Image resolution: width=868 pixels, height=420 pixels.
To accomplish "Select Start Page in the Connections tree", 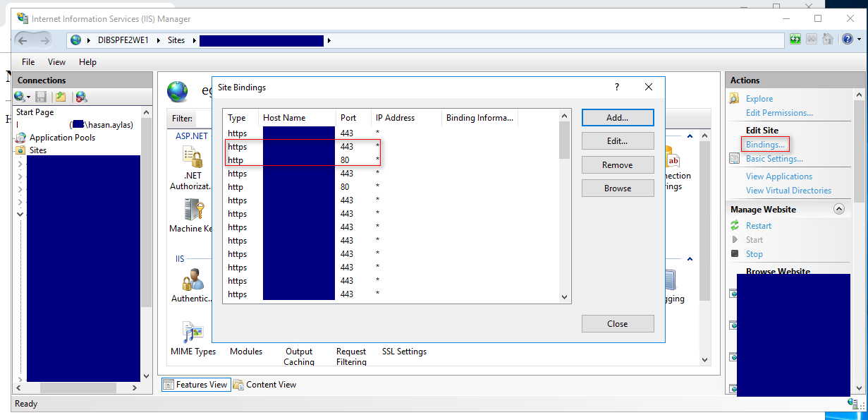I will [x=35, y=112].
